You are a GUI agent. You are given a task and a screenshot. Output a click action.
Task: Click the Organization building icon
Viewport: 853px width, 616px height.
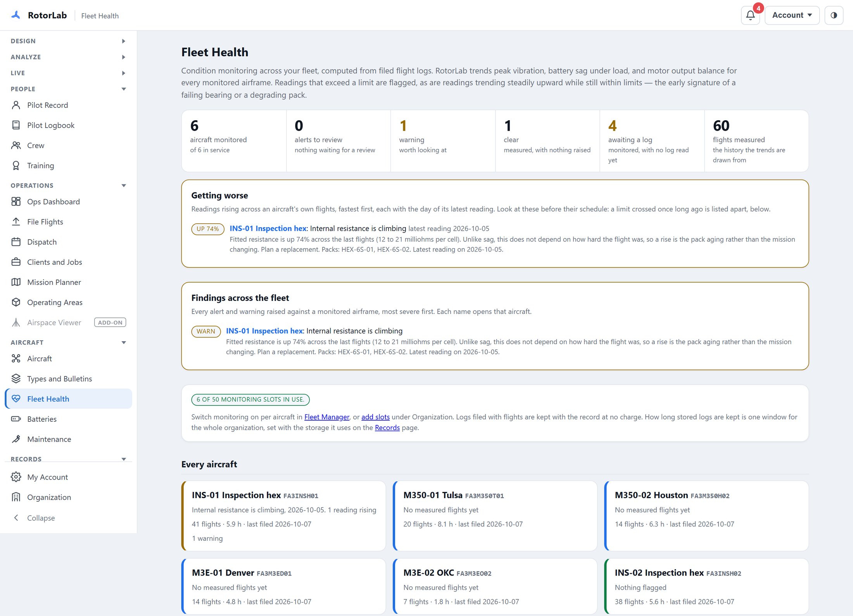coord(16,497)
